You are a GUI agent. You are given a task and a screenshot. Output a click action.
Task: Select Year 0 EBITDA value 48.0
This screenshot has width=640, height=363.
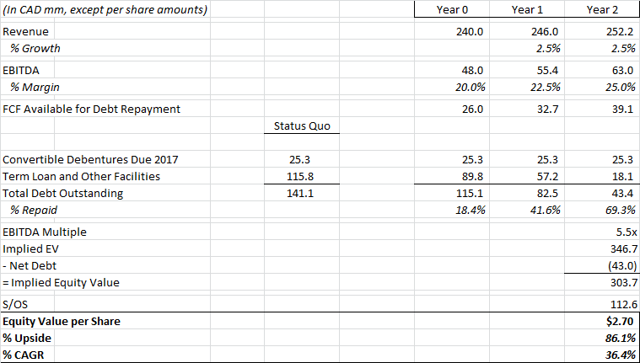[x=472, y=70]
